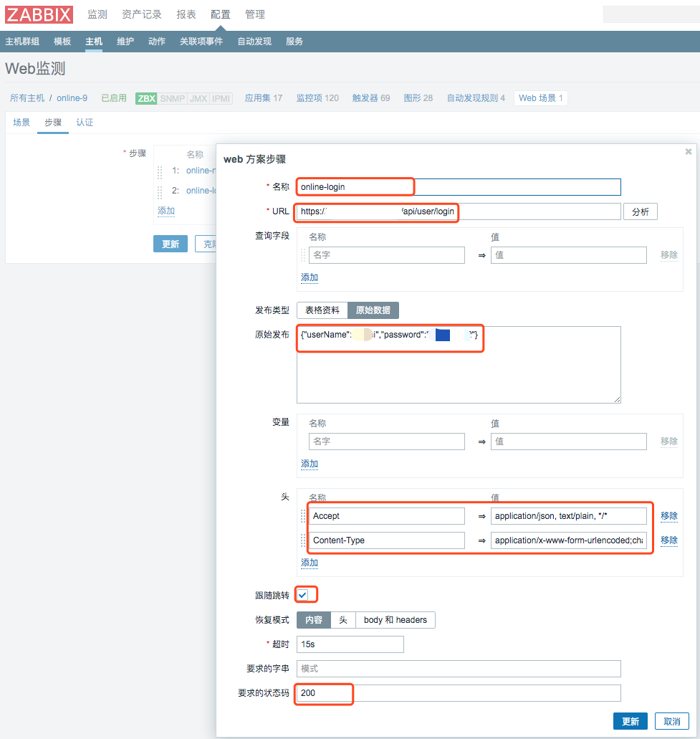Remove the Content-Type header row
700x739 pixels.
(669, 540)
